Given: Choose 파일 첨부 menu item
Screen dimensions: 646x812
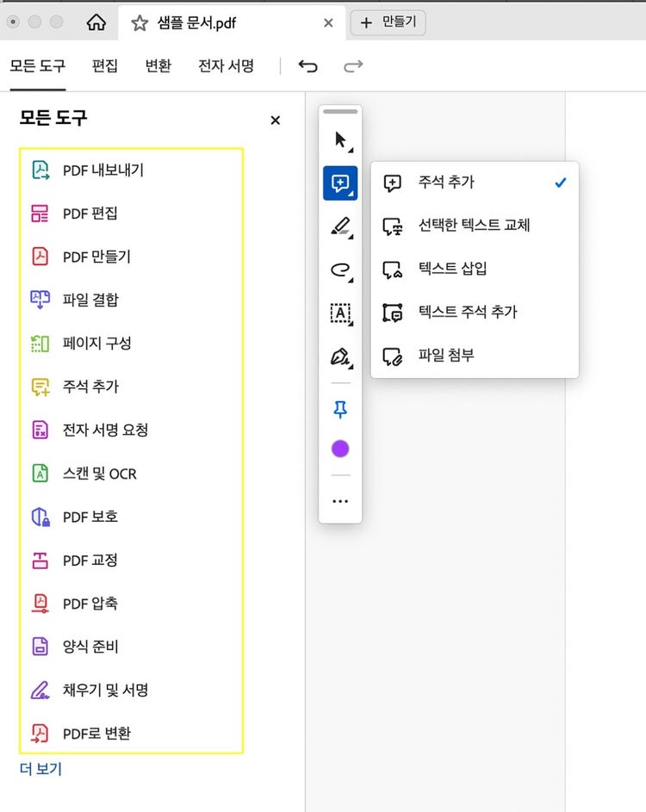Looking at the screenshot, I should pyautogui.click(x=475, y=356).
